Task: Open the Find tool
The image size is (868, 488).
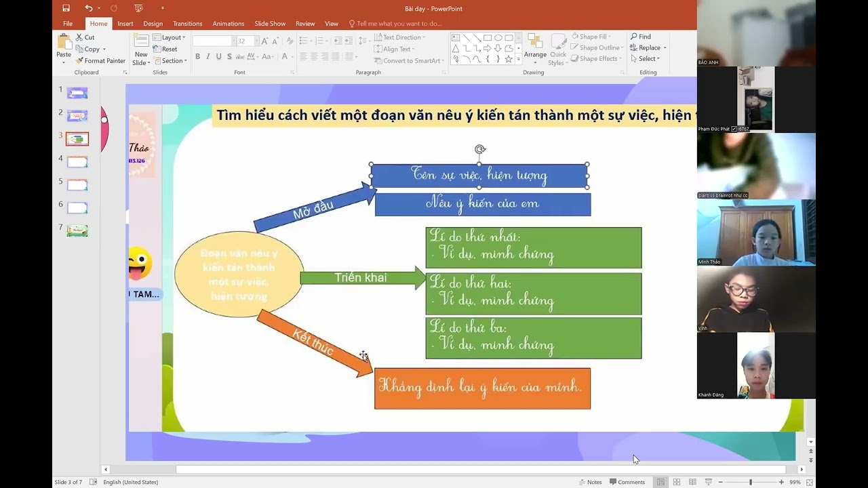Action: point(640,37)
